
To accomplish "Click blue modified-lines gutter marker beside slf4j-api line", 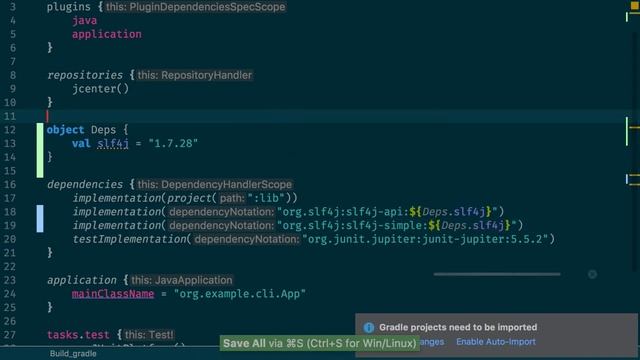I will [40, 218].
